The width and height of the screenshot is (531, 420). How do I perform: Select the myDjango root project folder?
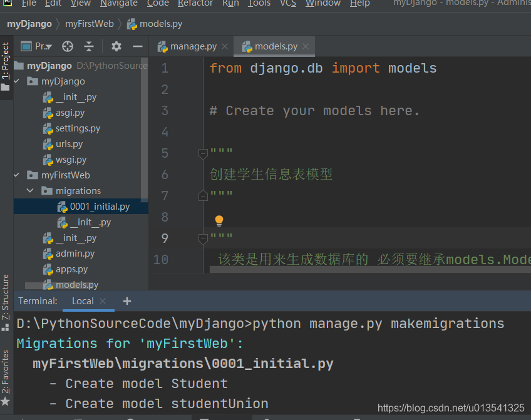49,66
